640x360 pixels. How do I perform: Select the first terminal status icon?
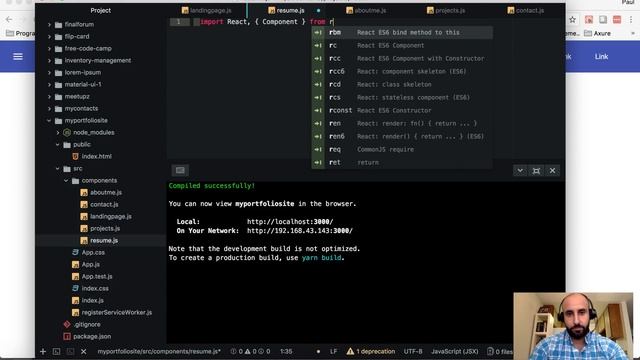point(57,351)
